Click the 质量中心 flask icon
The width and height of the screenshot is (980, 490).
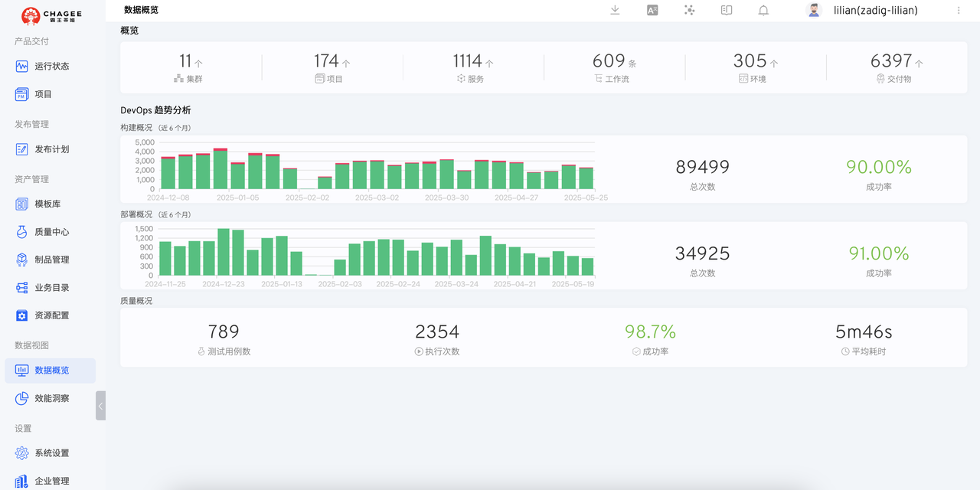point(21,232)
